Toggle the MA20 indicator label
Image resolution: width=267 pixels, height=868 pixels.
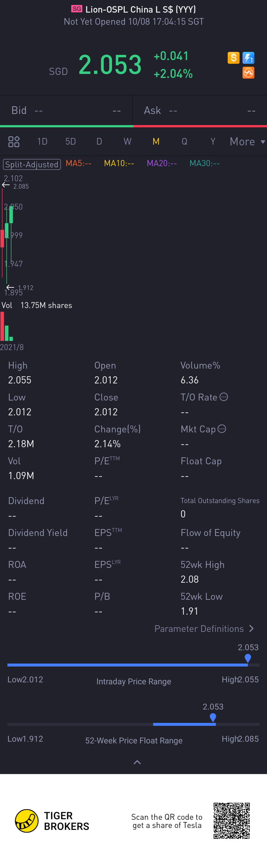coord(162,163)
